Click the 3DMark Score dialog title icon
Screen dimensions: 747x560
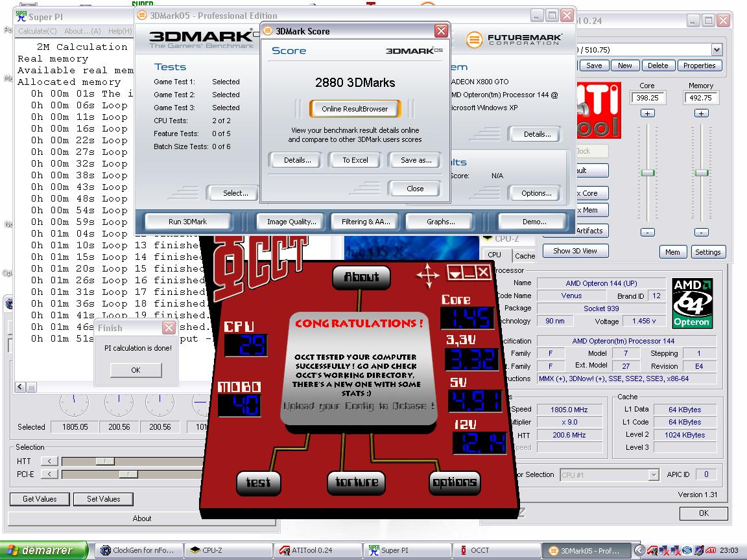(268, 31)
